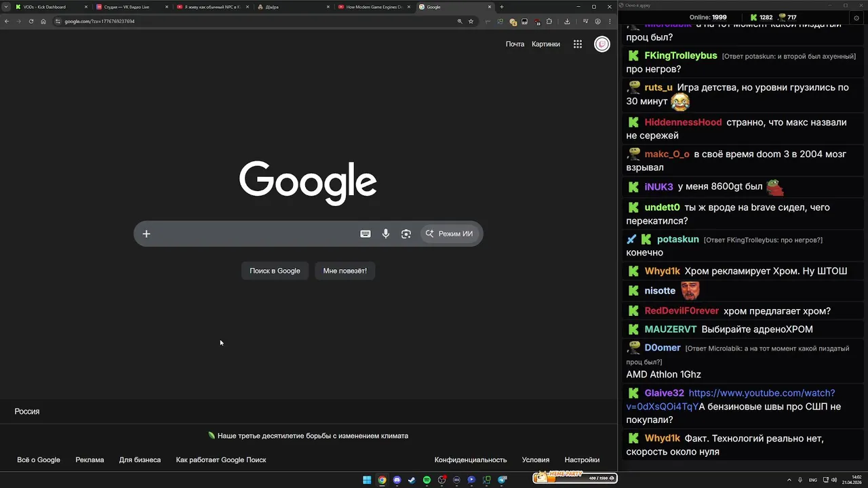Switch to How Modern Game Engines tab
This screenshot has height=488, width=868.
point(374,7)
